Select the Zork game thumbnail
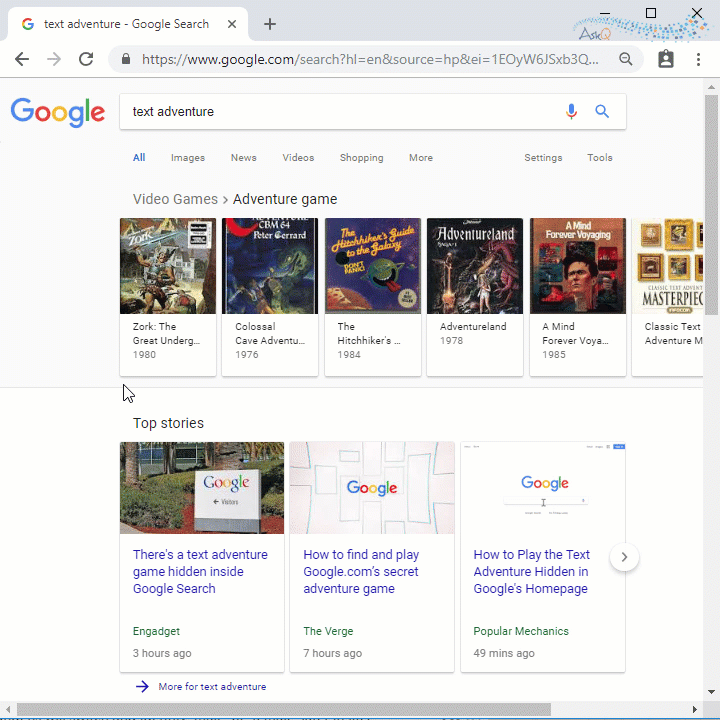720x720 pixels. click(x=168, y=266)
